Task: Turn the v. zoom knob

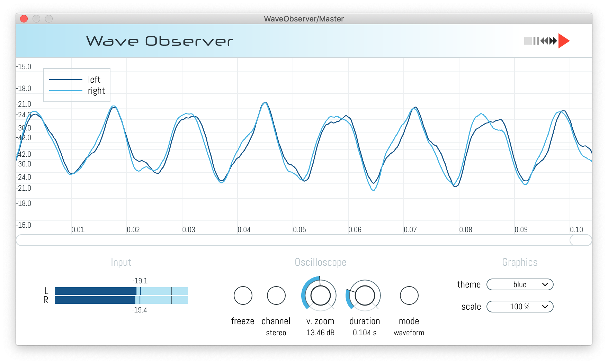Action: pyautogui.click(x=320, y=295)
